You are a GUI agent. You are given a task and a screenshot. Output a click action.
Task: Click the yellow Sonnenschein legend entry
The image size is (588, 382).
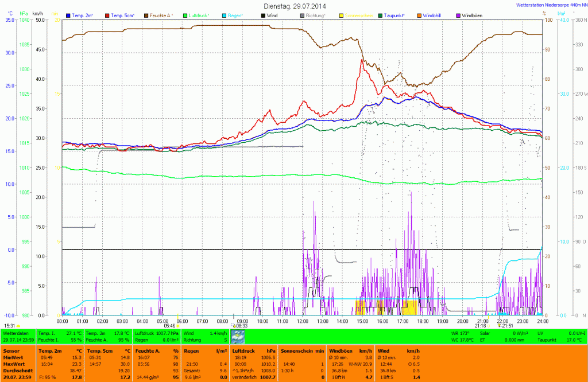pos(359,14)
